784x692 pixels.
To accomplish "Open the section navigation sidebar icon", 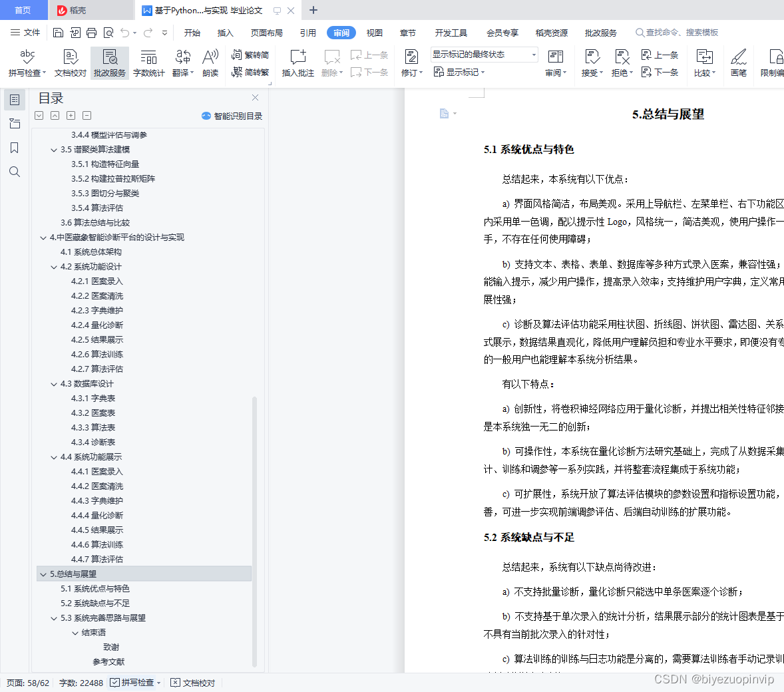I will [x=15, y=124].
